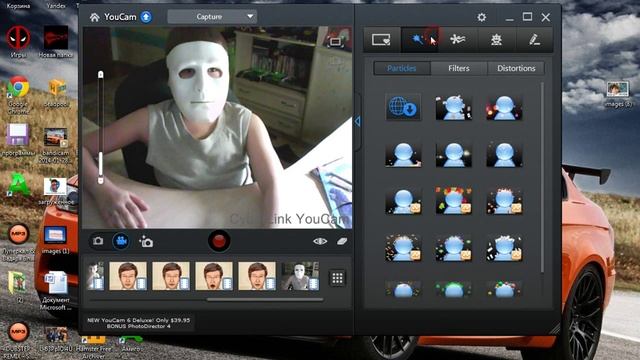The height and width of the screenshot is (360, 640).
Task: Collapse the effects panel with side arrow
Action: coord(358,121)
